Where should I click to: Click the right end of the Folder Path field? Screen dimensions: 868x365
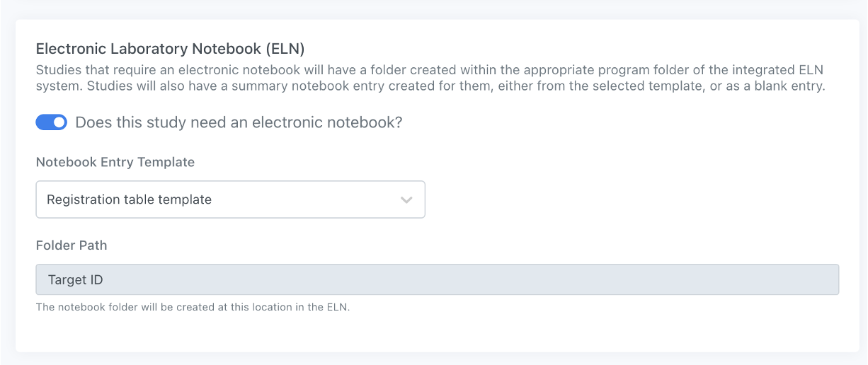[821, 279]
